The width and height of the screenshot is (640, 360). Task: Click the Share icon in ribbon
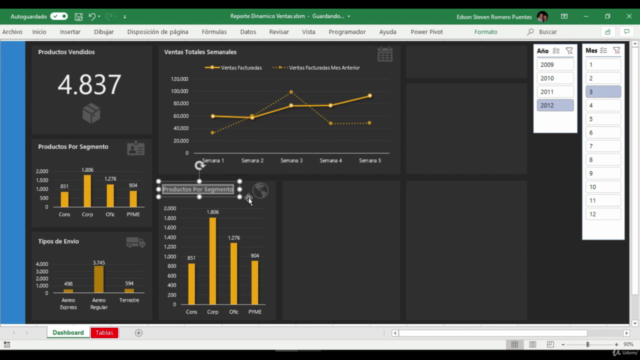point(608,31)
